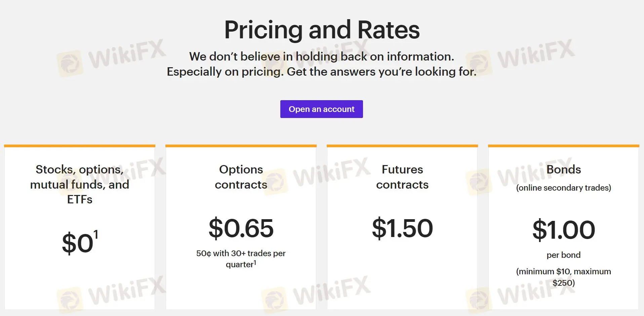Image resolution: width=644 pixels, height=316 pixels.
Task: Click the "Especially on pricing" subtitle line
Action: (322, 72)
